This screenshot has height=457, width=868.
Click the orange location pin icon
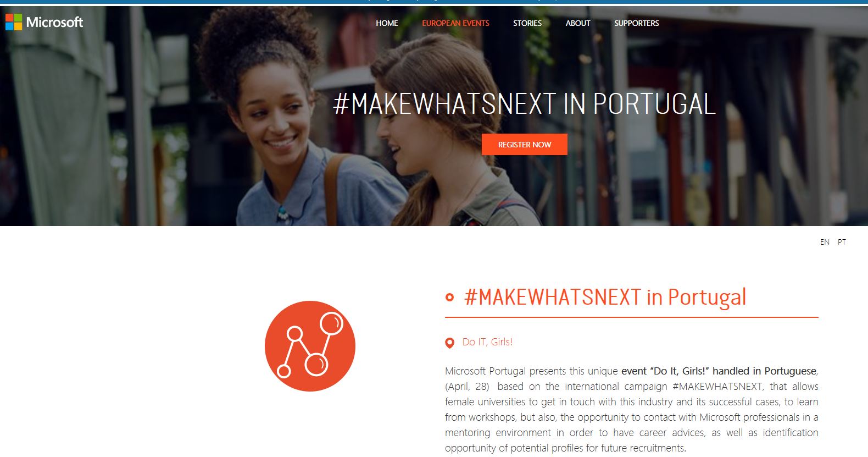(x=449, y=343)
